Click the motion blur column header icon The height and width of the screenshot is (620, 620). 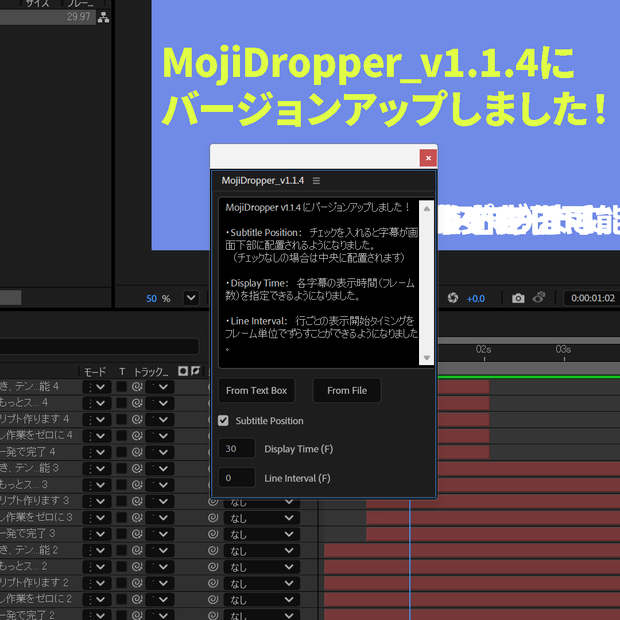pos(195,371)
